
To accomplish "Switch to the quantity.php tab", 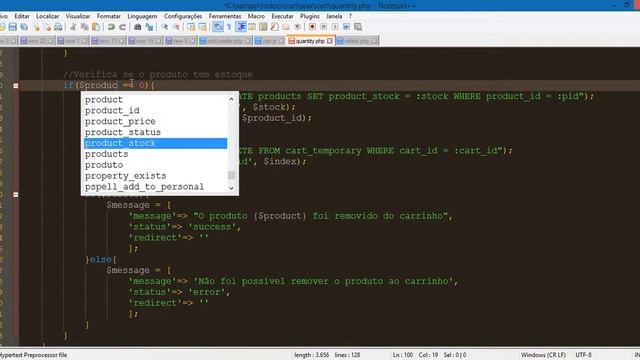I will [310, 41].
